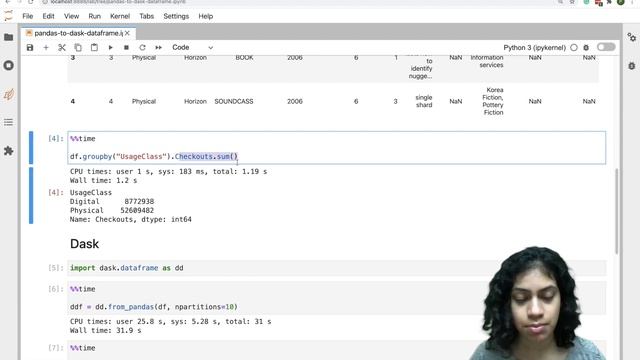Viewport: 640px width, 360px height.
Task: Restart the kernel
Action: click(x=142, y=48)
